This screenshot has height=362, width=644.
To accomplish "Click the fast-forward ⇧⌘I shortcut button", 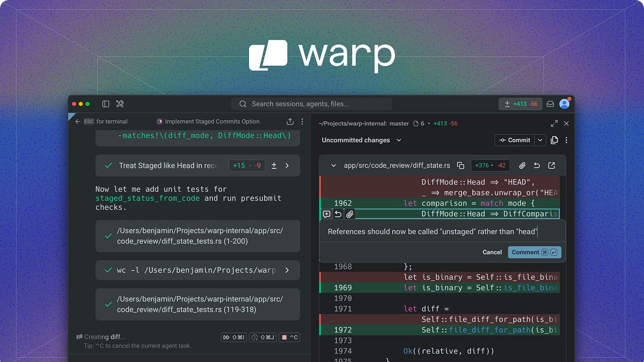I will [235, 337].
